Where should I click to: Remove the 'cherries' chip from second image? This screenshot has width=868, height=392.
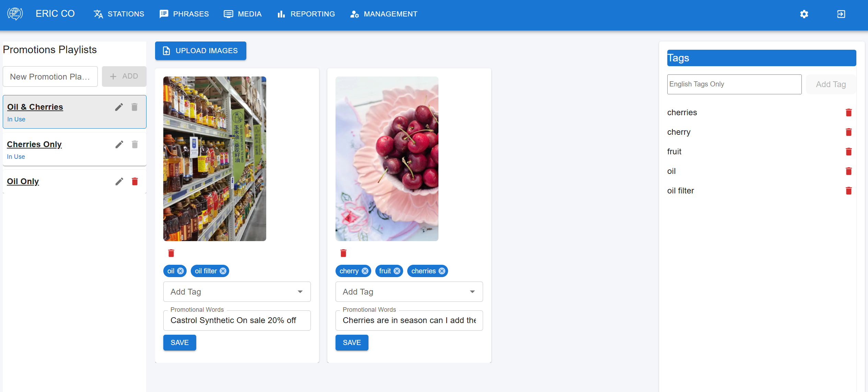tap(442, 271)
